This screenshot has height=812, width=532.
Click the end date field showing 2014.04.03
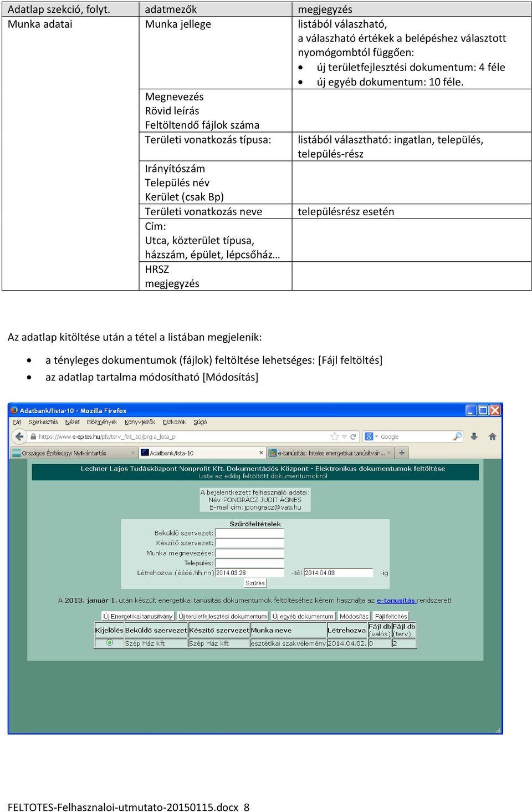(x=339, y=573)
